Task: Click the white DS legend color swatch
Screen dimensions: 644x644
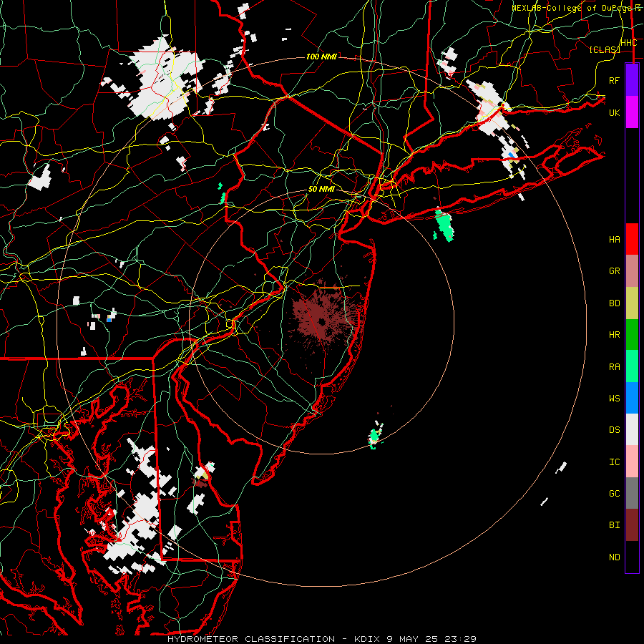Action: pyautogui.click(x=632, y=429)
